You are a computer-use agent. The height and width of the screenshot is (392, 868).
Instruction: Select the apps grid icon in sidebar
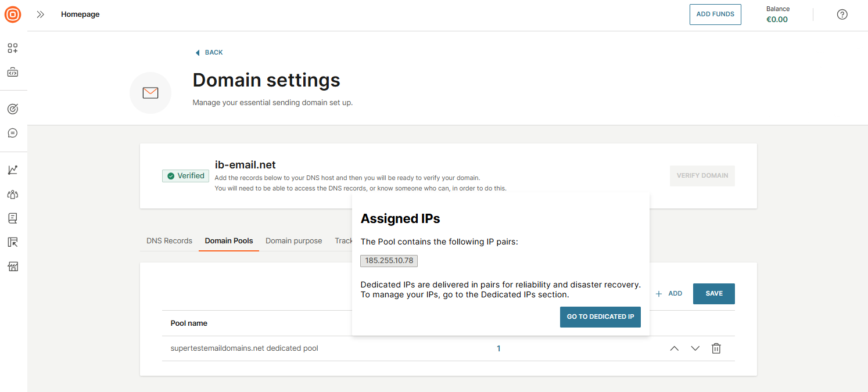pyautogui.click(x=12, y=48)
